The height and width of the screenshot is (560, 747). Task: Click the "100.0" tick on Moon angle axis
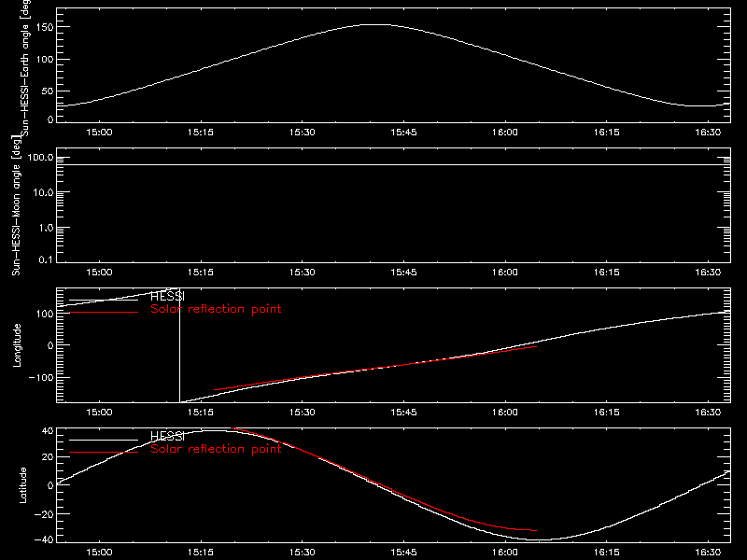click(x=40, y=158)
